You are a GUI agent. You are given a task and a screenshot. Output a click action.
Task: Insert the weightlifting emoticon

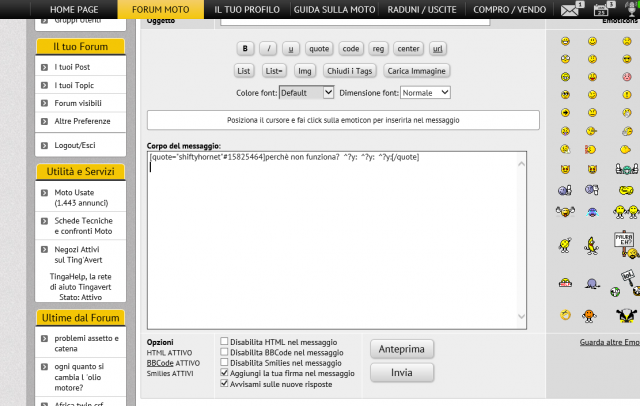click(565, 211)
